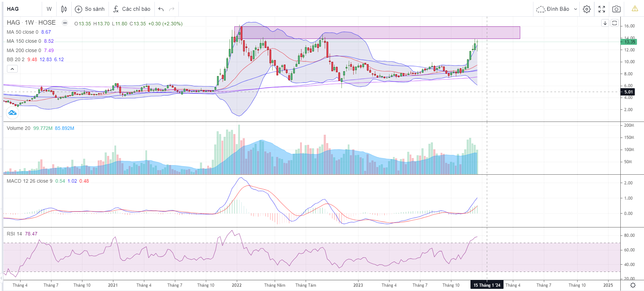The image size is (644, 291).
Task: Expand the layout dropdown arrow beside Đình Bảo
Action: [575, 9]
